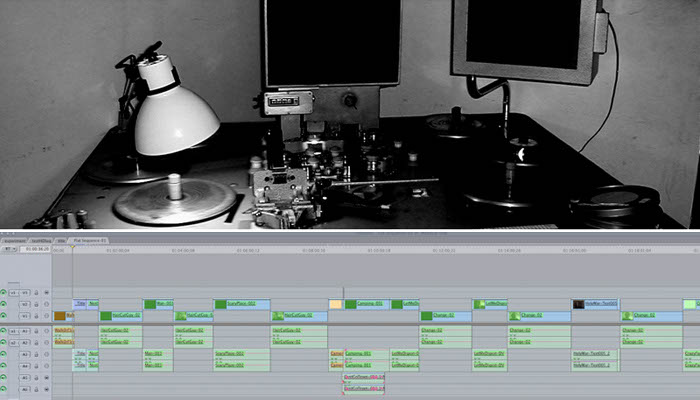This screenshot has width=700, height=400.
Task: Lock the V2 video track
Action: (36, 304)
